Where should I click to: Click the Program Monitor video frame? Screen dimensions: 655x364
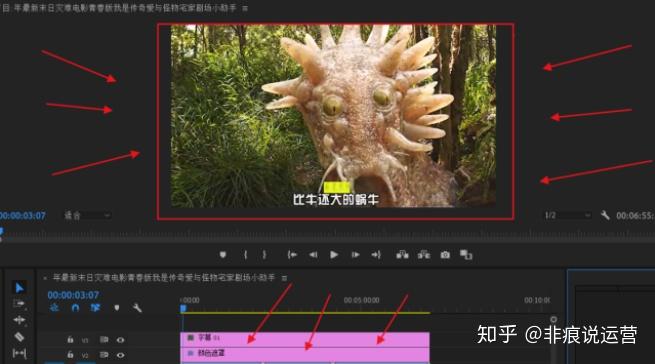point(333,116)
